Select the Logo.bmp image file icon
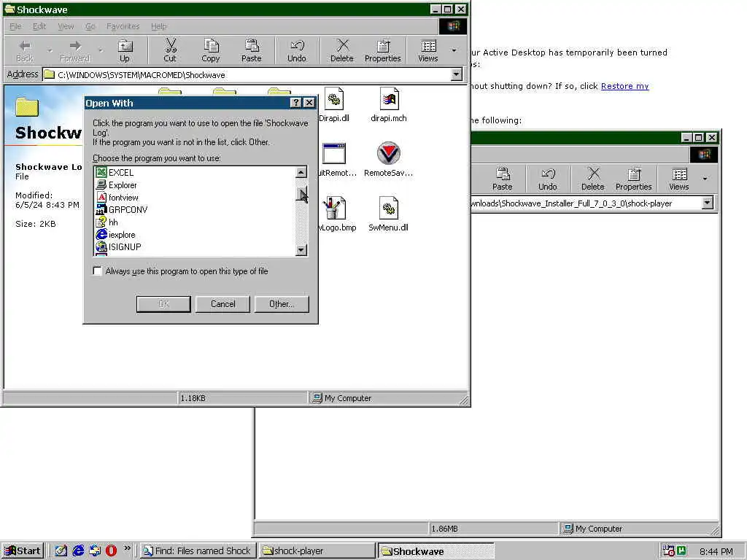 point(335,214)
